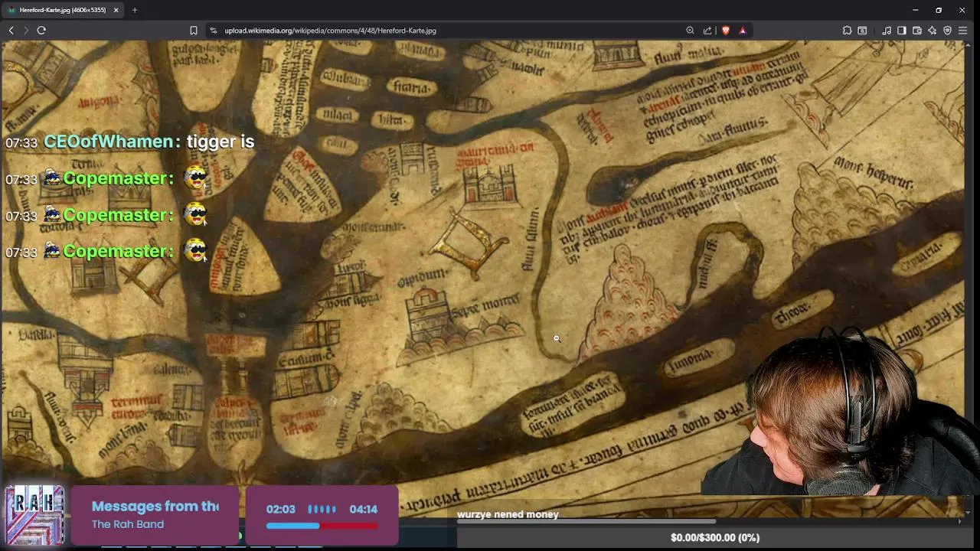
Task: Restore down the browser window
Action: pyautogui.click(x=939, y=10)
